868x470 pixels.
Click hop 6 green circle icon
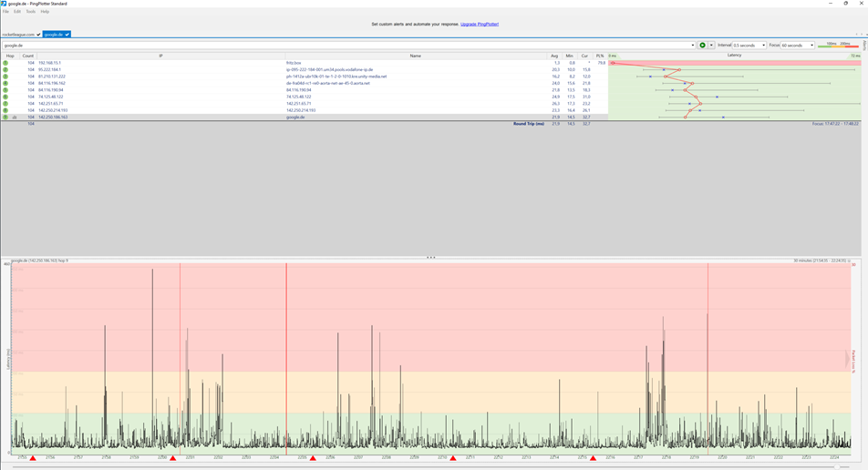[x=5, y=97]
